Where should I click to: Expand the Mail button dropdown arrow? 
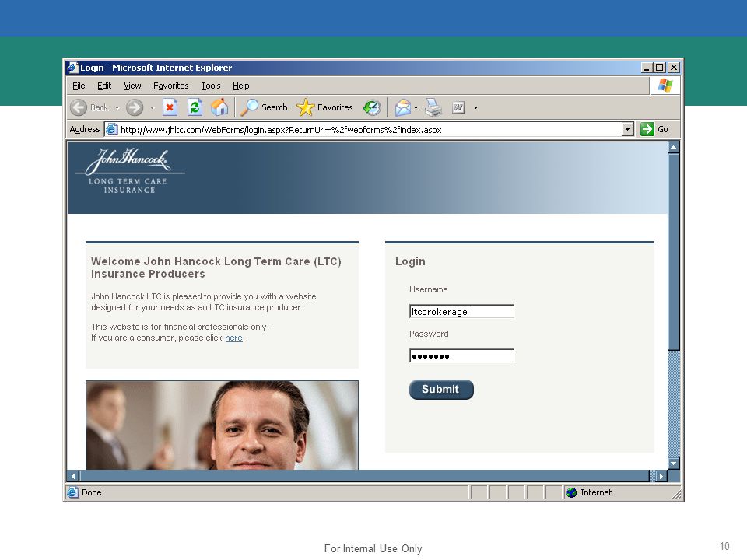pyautogui.click(x=416, y=107)
